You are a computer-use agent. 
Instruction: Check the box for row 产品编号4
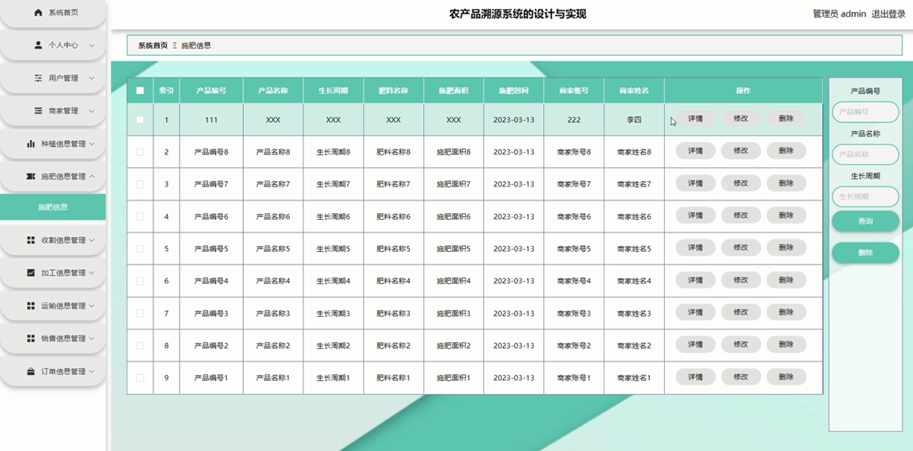140,281
